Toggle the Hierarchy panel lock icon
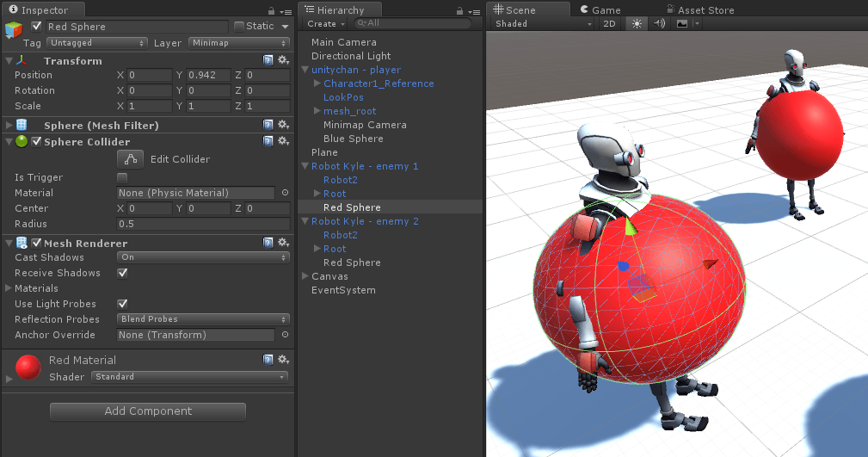The height and width of the screenshot is (457, 868). pos(459,10)
